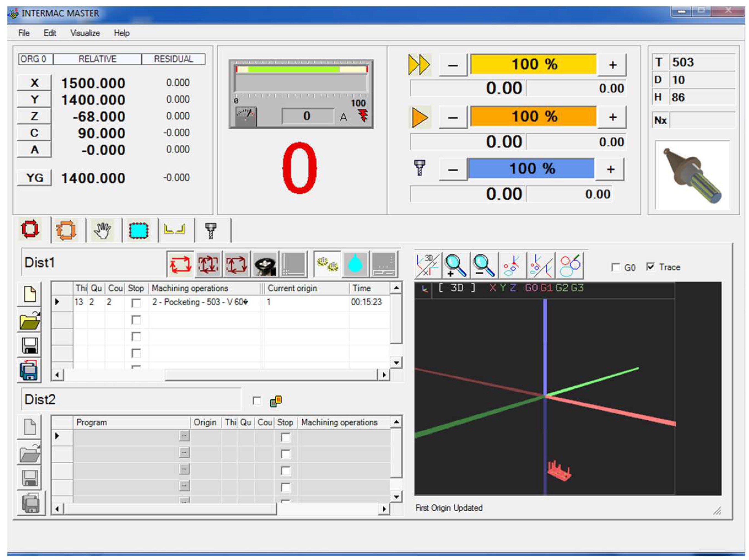
Task: Click the orange 100 % feed override bar
Action: click(x=533, y=117)
